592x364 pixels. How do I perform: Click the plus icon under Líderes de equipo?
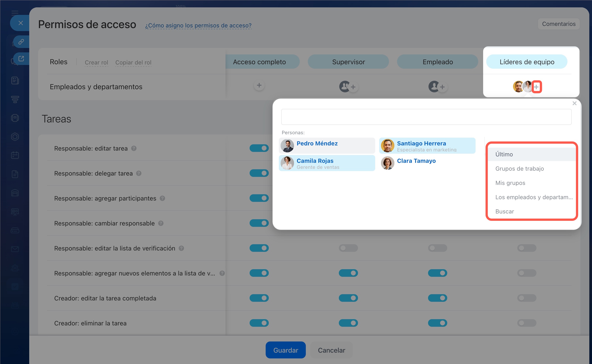click(536, 87)
